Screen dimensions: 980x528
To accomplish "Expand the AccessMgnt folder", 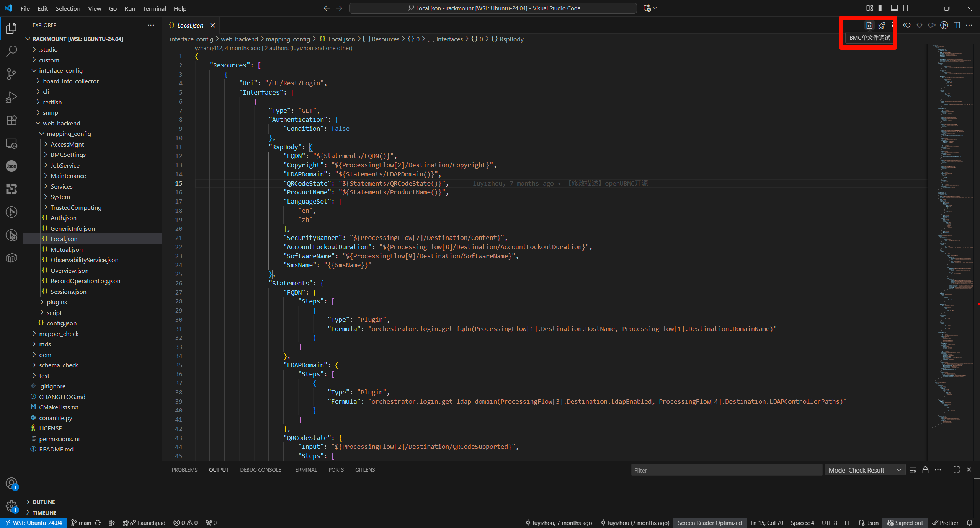I will [x=67, y=144].
